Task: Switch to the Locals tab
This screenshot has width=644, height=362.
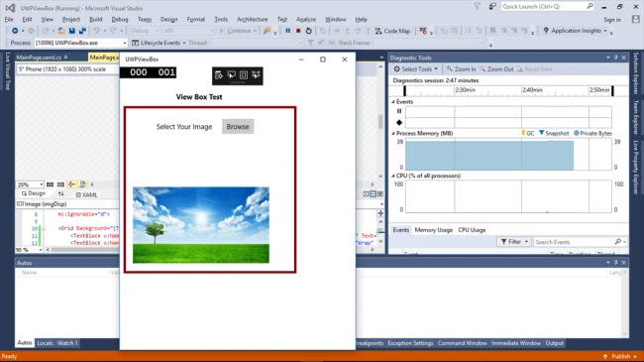Action: click(45, 343)
